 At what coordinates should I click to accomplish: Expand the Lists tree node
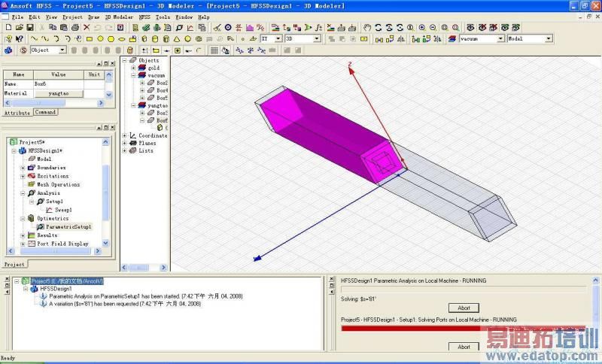(124, 150)
